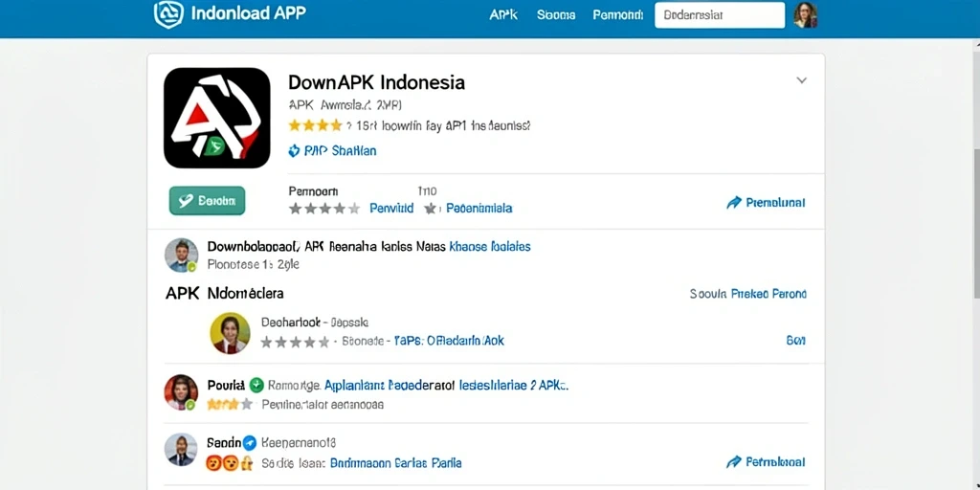Open the Khaose foalaes link

[x=490, y=246]
